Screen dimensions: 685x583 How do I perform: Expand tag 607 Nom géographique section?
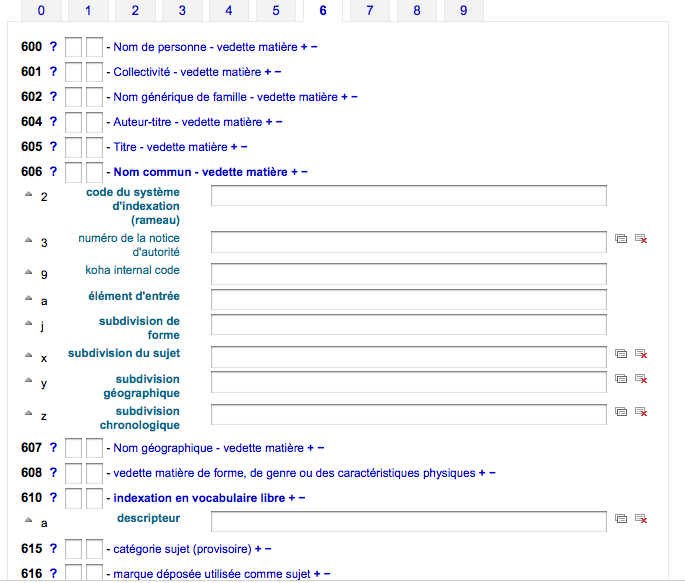point(208,448)
